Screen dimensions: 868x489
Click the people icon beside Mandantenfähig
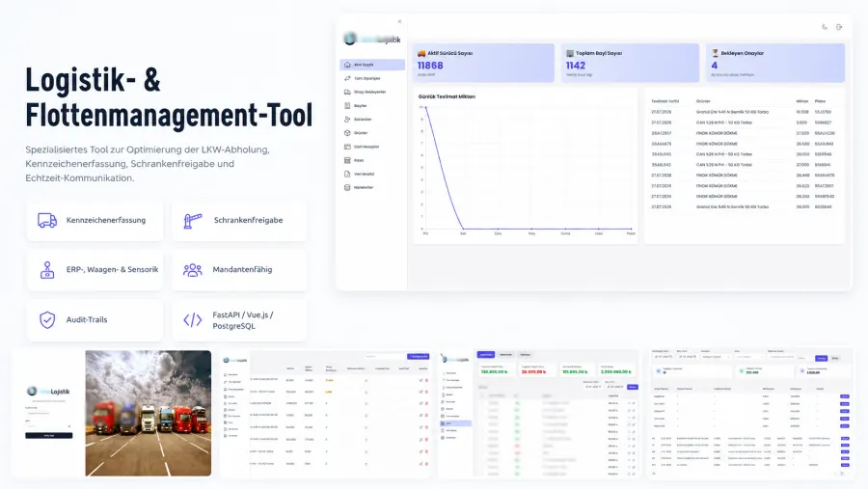(193, 270)
